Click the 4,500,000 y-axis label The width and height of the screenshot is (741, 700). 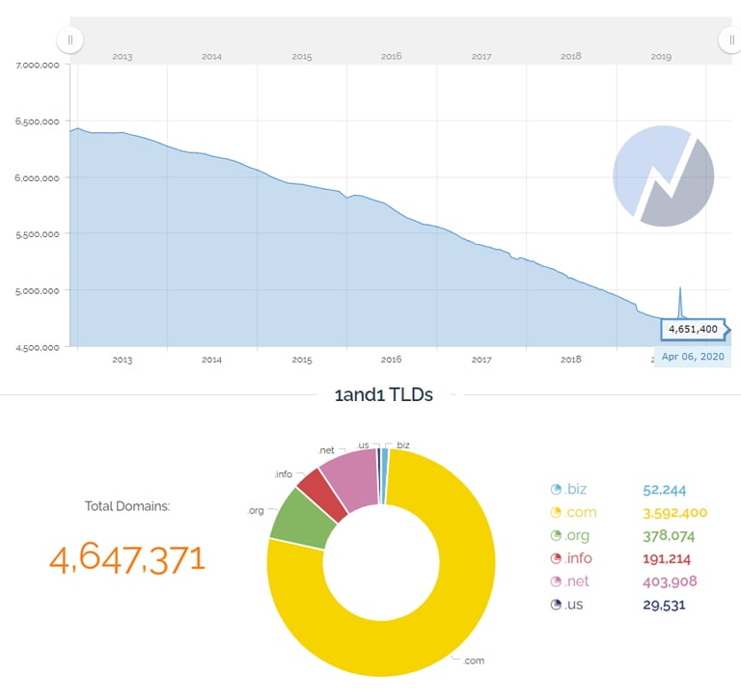(x=38, y=348)
